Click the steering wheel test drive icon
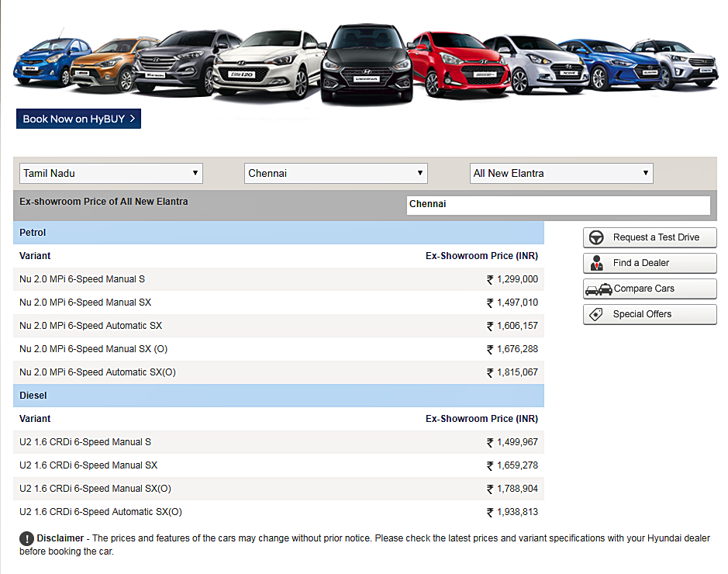728x574 pixels. 596,237
